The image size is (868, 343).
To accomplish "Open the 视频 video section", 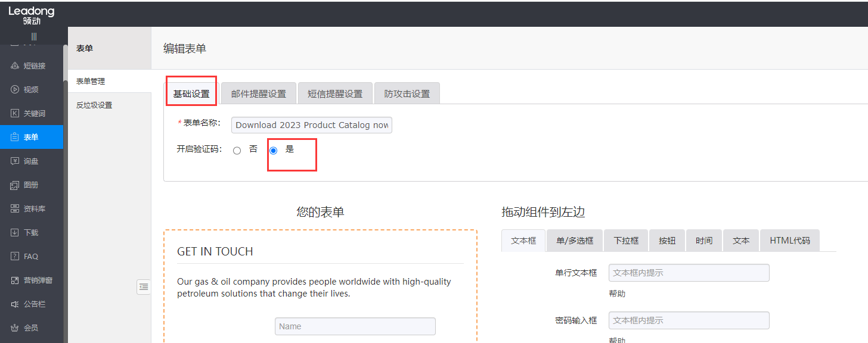I will click(30, 89).
